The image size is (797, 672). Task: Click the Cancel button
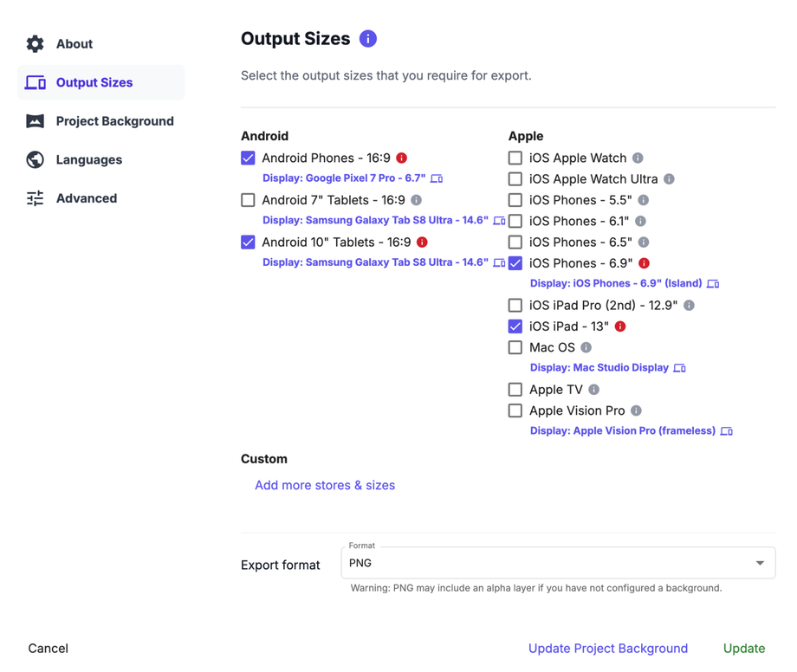[x=49, y=648]
